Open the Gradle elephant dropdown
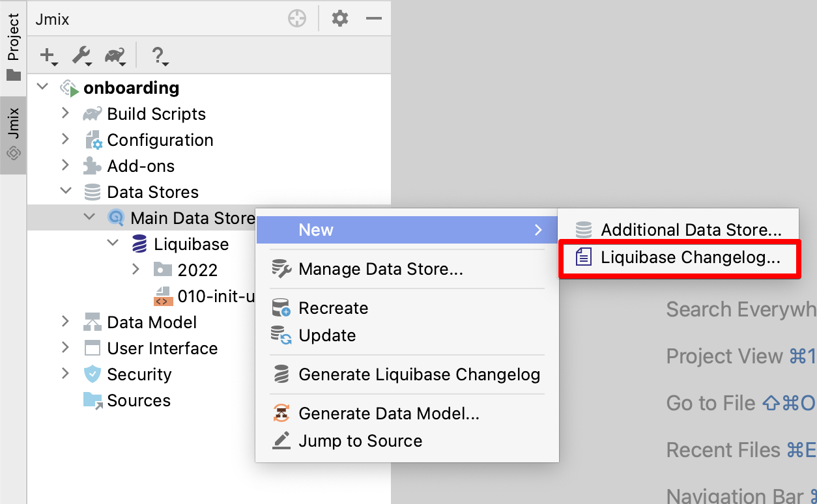Screen dimensions: 817x504 115,56
